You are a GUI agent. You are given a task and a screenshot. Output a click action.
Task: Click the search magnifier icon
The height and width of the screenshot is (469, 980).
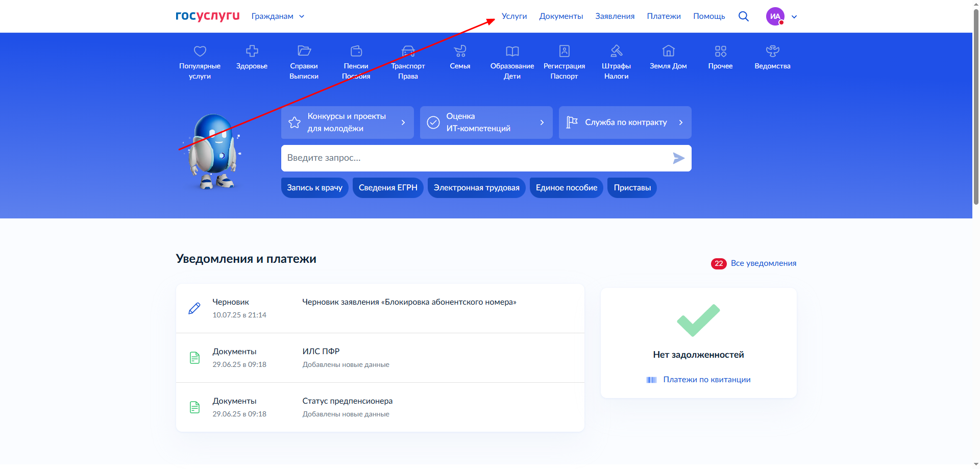tap(744, 16)
